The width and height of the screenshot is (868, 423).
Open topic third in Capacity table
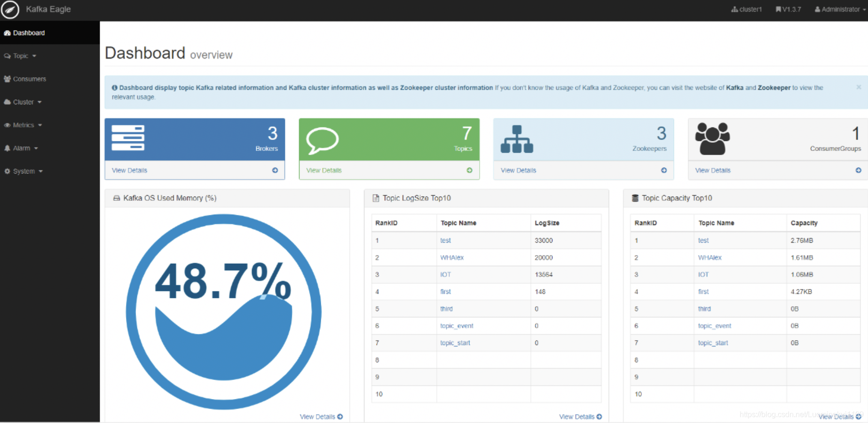(x=704, y=309)
